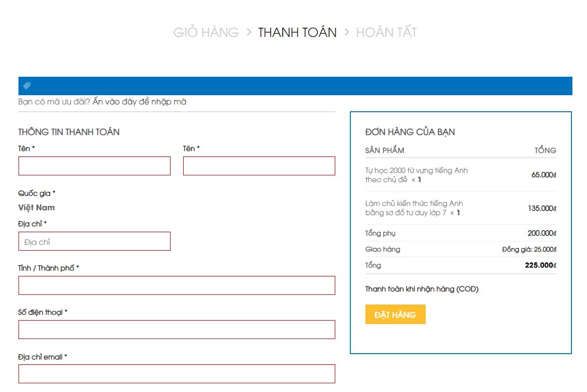
Task: Go back to GIỎ HÀNG step
Action: 206,32
